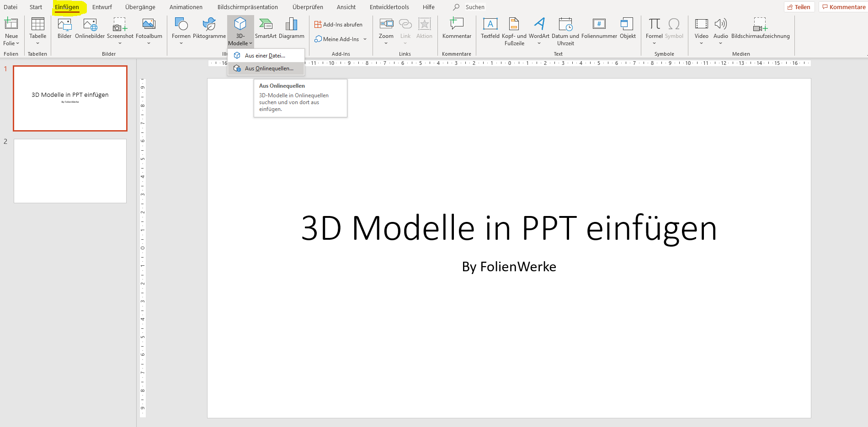The width and height of the screenshot is (868, 427).
Task: Switch to the Entwicklertools tab
Action: 389,7
